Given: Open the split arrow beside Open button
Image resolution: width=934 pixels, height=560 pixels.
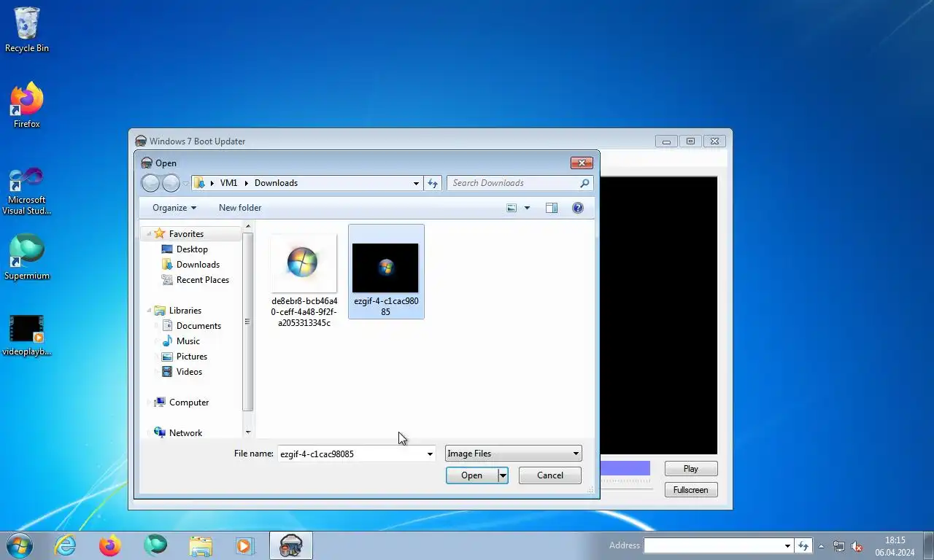Looking at the screenshot, I should pos(503,475).
